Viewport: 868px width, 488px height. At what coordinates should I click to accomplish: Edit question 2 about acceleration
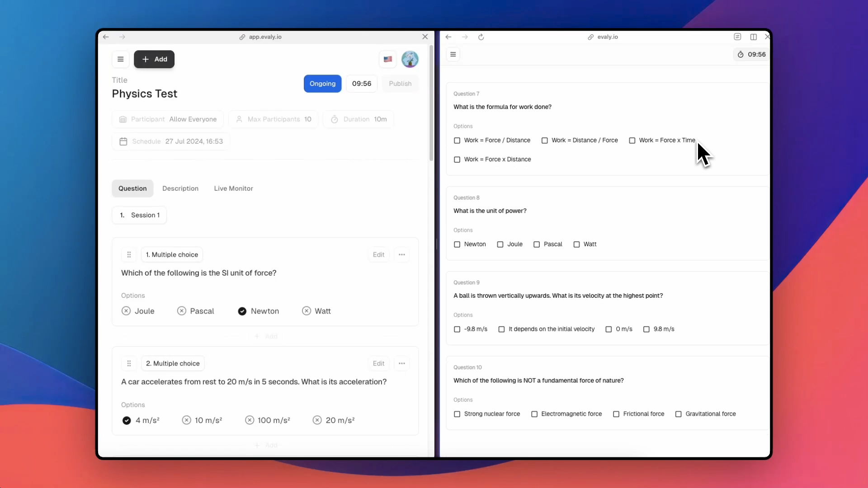click(x=378, y=363)
